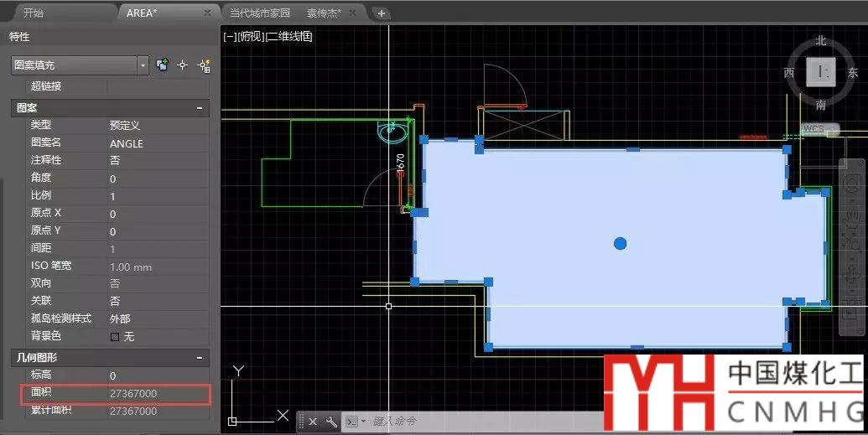Image resolution: width=868 pixels, height=435 pixels.
Task: Switch to the 当代城市家园 drawing tab
Action: pyautogui.click(x=260, y=13)
